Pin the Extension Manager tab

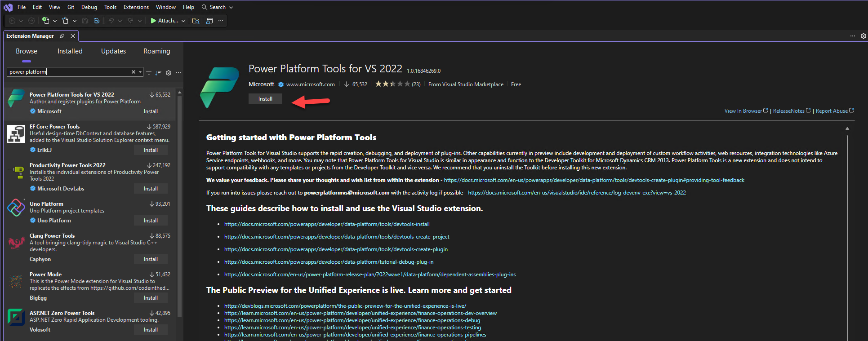[62, 36]
